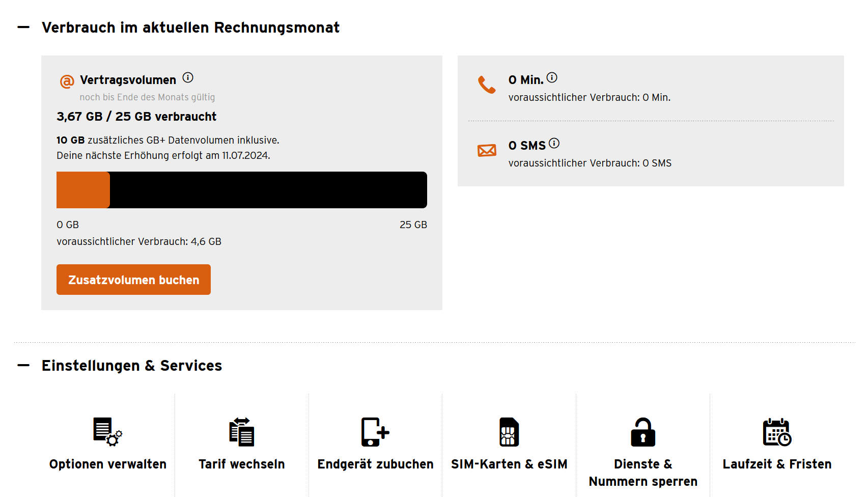Click the Vertragsvolumen info icon
Viewport: 868px width, 497px height.
tap(188, 77)
